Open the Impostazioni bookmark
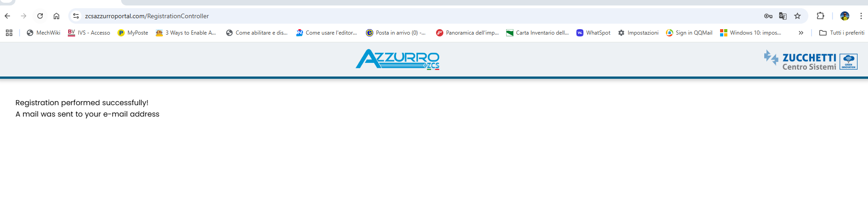This screenshot has width=868, height=204. (x=638, y=33)
